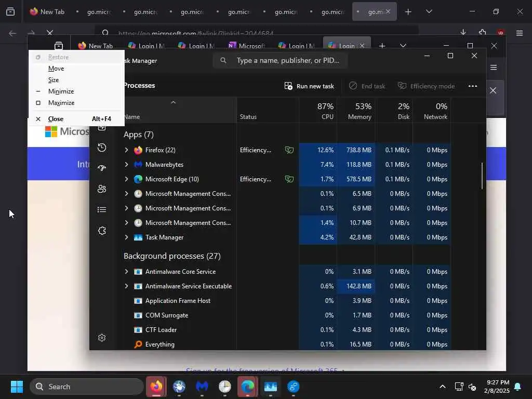Switch to Microsoft OneNote tab in Edge

[x=247, y=46]
